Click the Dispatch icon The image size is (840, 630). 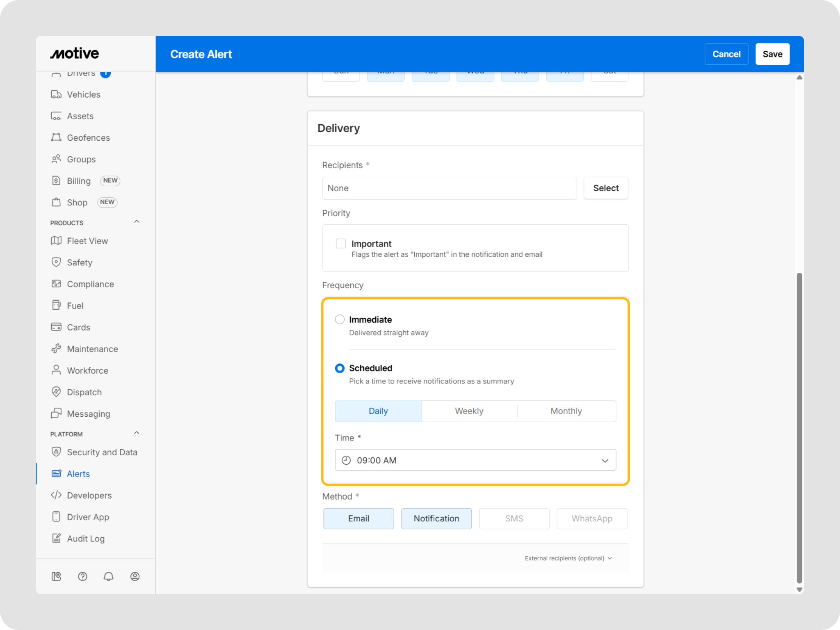tap(56, 392)
